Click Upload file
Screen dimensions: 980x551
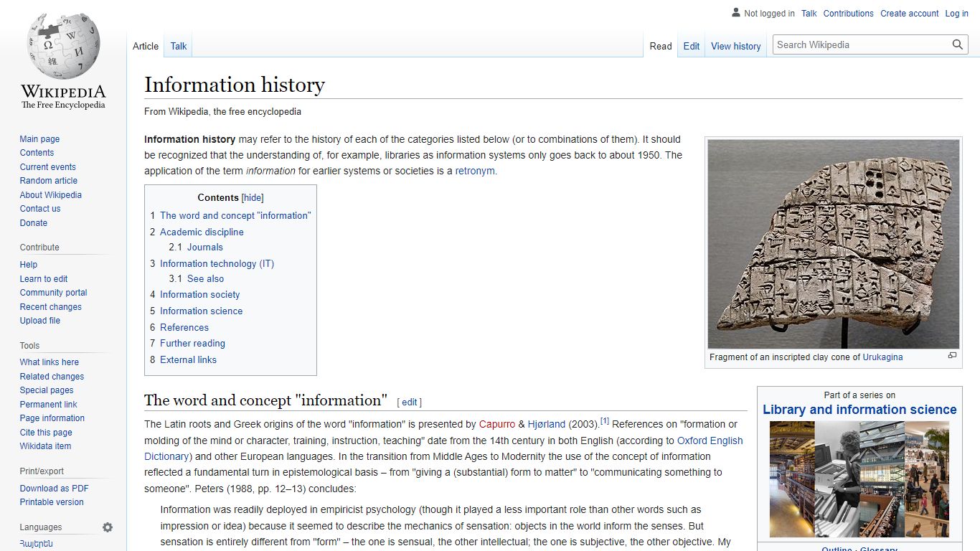point(40,321)
